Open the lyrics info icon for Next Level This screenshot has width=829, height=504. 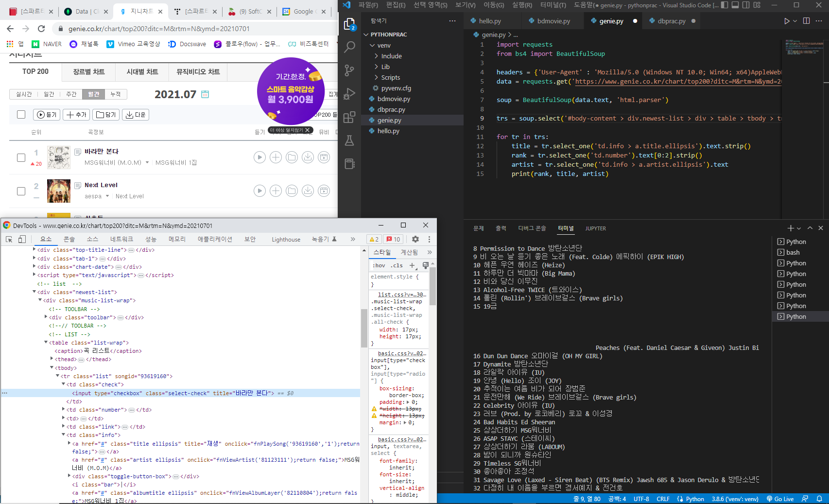tap(78, 185)
